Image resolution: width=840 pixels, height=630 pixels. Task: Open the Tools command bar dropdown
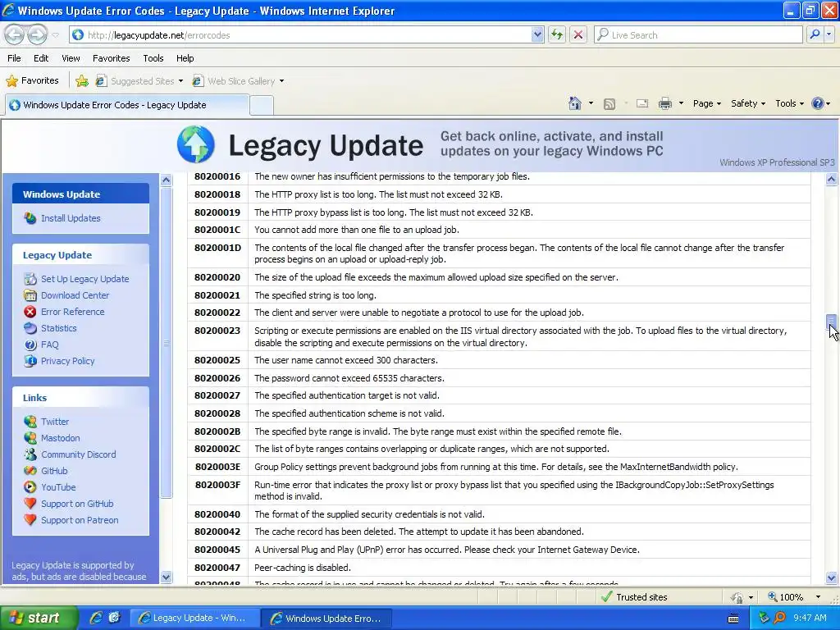coord(790,103)
